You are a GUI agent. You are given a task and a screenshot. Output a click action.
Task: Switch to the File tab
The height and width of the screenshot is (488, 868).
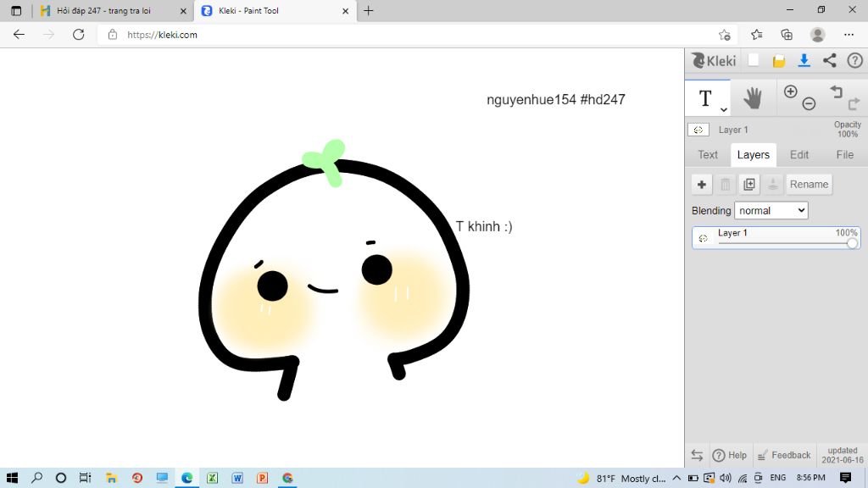[845, 155]
